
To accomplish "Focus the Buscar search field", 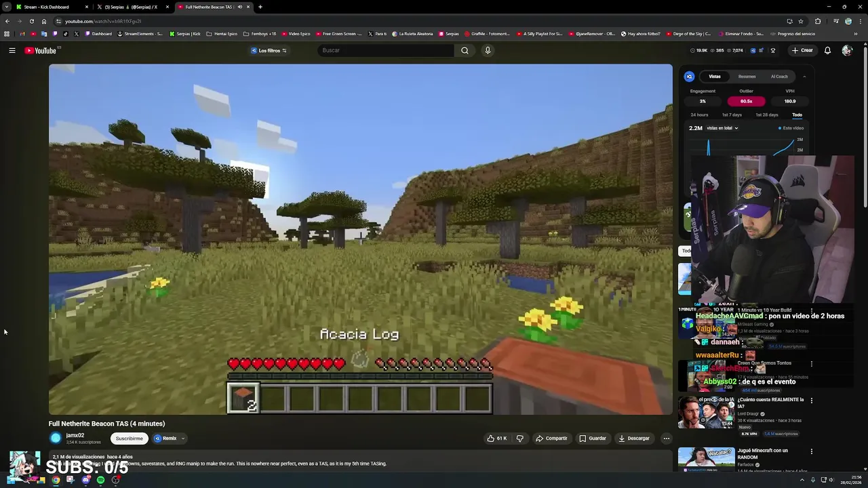I will pyautogui.click(x=387, y=50).
